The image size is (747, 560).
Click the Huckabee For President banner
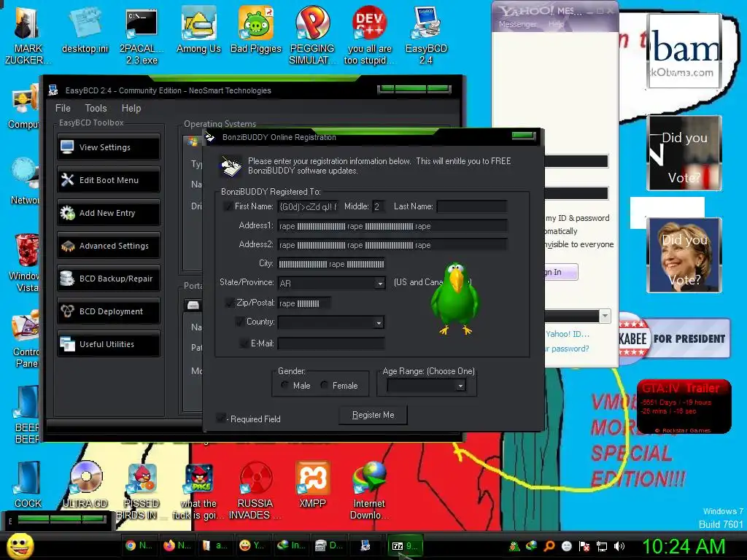point(674,338)
